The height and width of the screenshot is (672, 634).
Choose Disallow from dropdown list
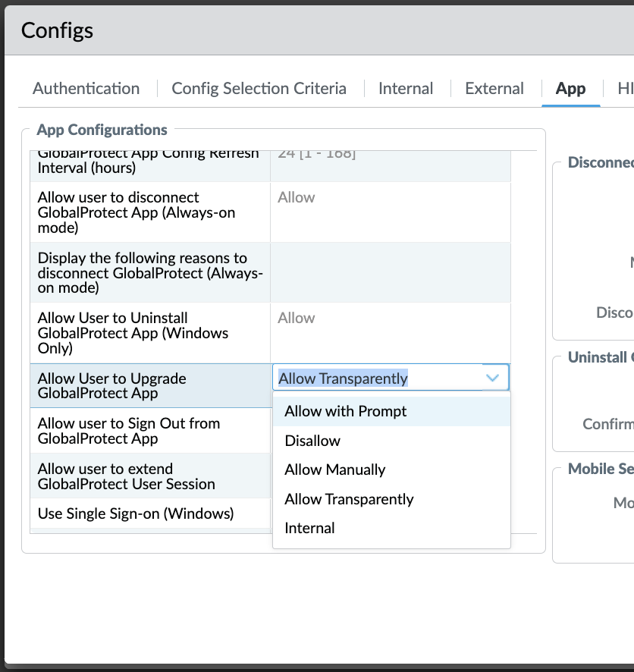pyautogui.click(x=391, y=441)
